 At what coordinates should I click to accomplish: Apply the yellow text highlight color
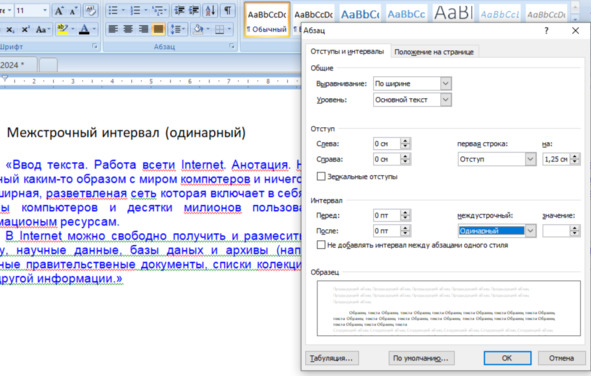point(62,29)
